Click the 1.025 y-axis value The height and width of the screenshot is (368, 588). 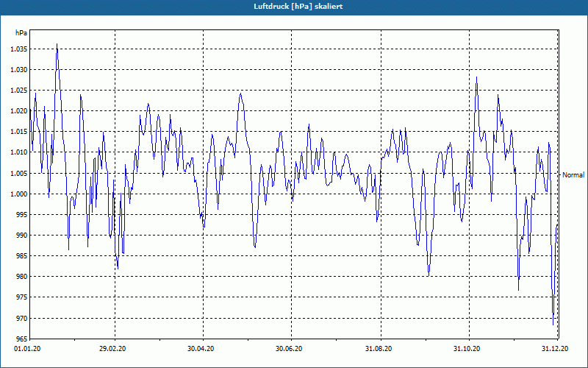[x=19, y=90]
